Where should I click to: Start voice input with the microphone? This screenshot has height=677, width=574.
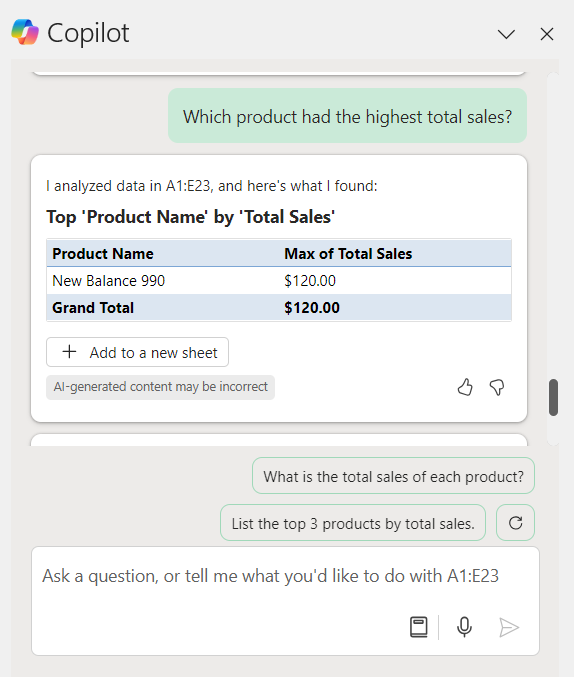pyautogui.click(x=464, y=627)
